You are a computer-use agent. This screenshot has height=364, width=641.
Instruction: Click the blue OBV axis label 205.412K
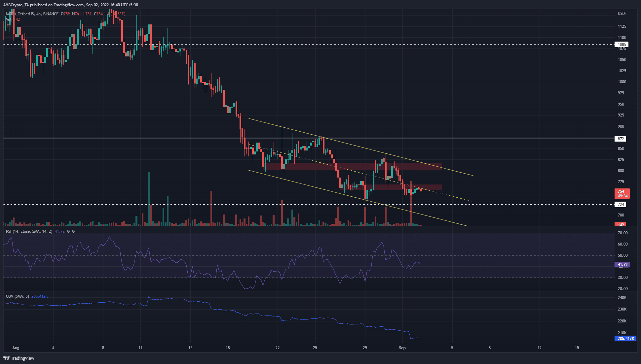[x=625, y=339]
